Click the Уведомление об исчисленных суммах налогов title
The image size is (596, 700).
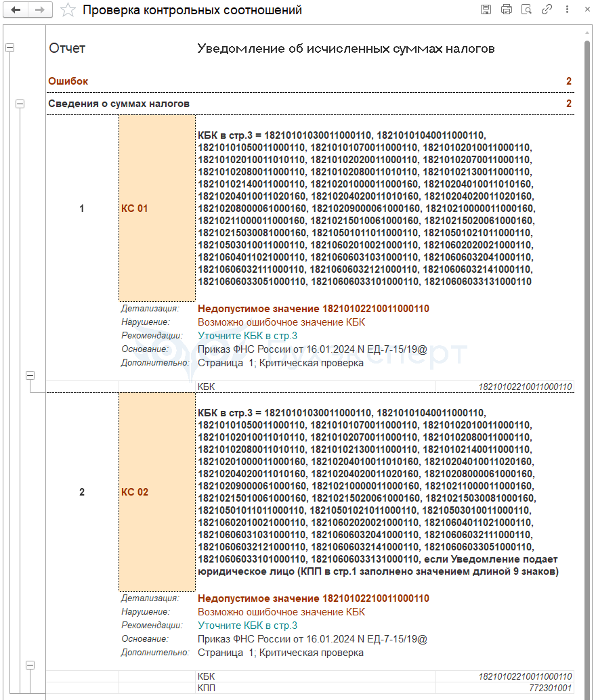pos(346,48)
